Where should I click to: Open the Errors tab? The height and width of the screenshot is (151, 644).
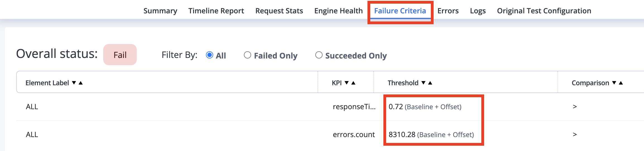tap(448, 11)
